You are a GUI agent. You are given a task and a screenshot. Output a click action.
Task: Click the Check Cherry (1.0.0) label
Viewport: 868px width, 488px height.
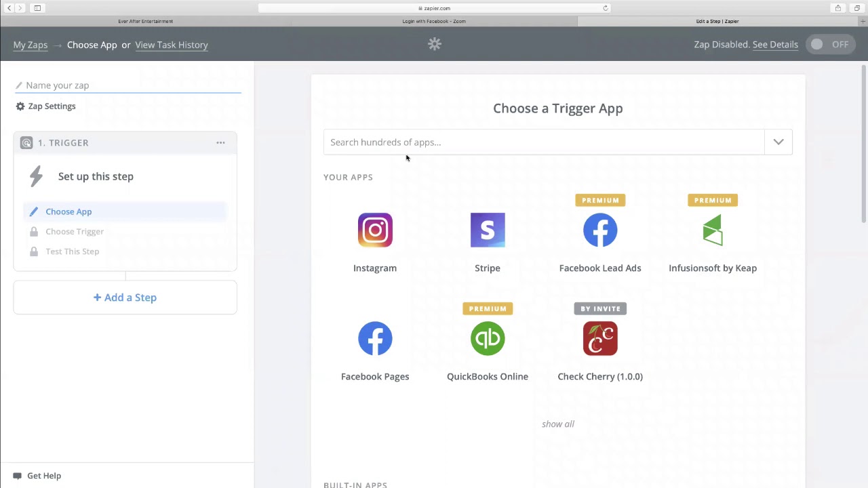(600, 377)
